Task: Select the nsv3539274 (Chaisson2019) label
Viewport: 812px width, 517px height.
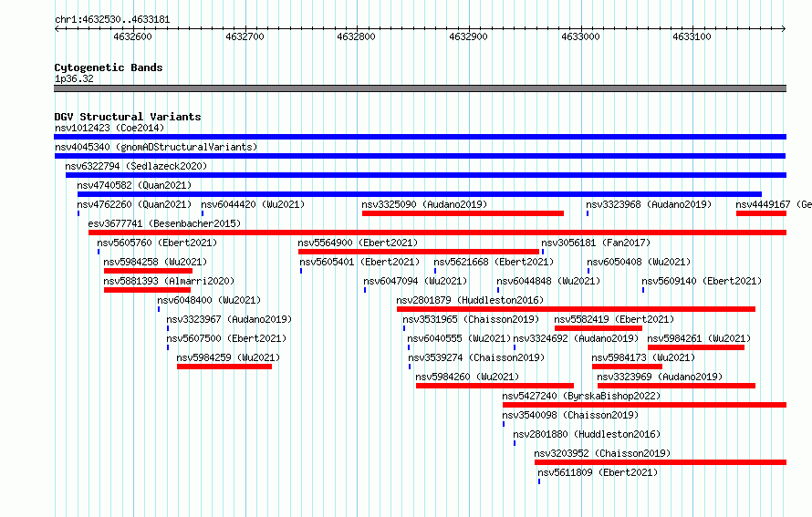Action: (x=476, y=357)
